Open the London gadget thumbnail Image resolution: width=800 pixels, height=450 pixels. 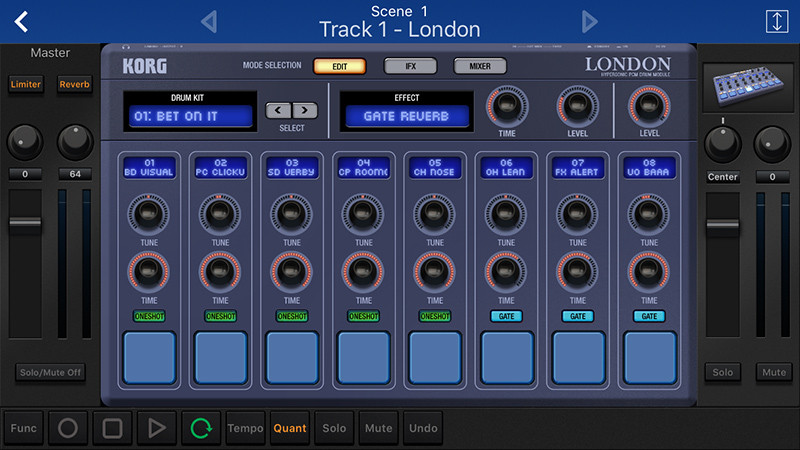click(748, 86)
